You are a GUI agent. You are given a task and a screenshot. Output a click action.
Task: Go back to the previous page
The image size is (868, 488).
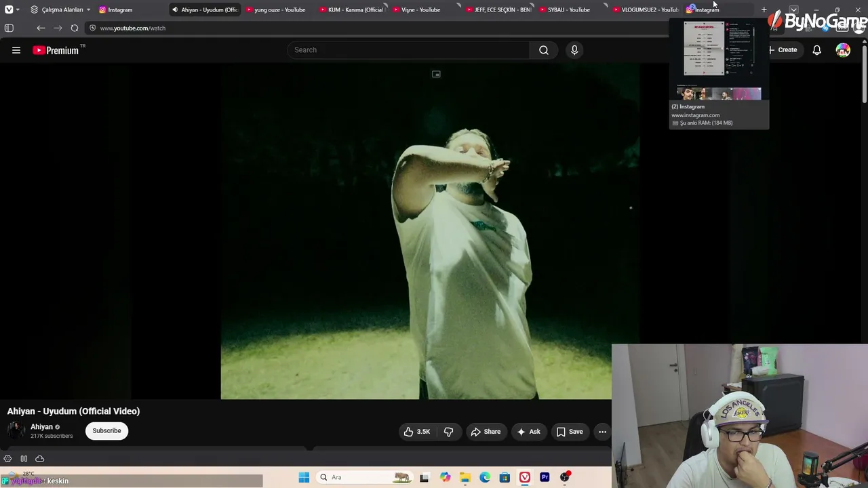[x=41, y=28]
